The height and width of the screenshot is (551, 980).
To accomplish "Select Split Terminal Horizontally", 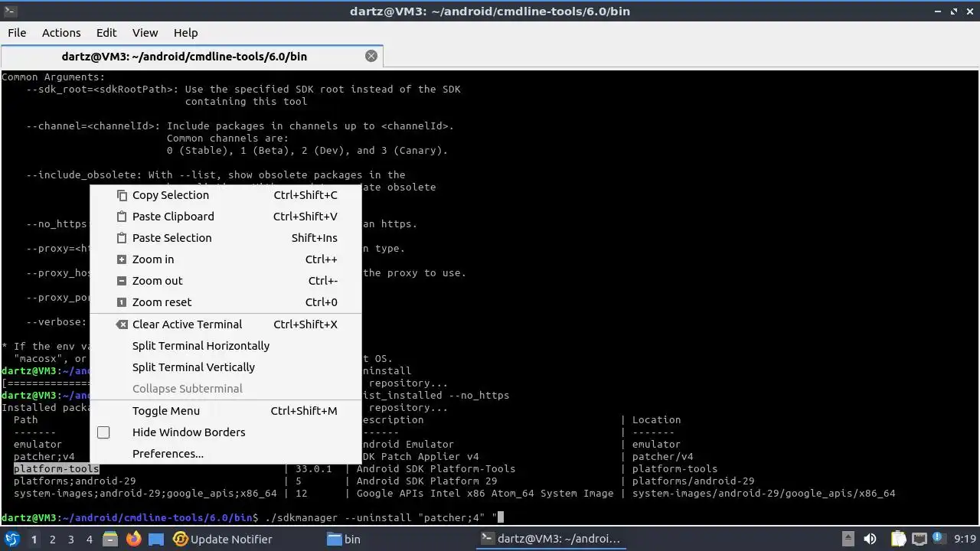I will pyautogui.click(x=226, y=346).
